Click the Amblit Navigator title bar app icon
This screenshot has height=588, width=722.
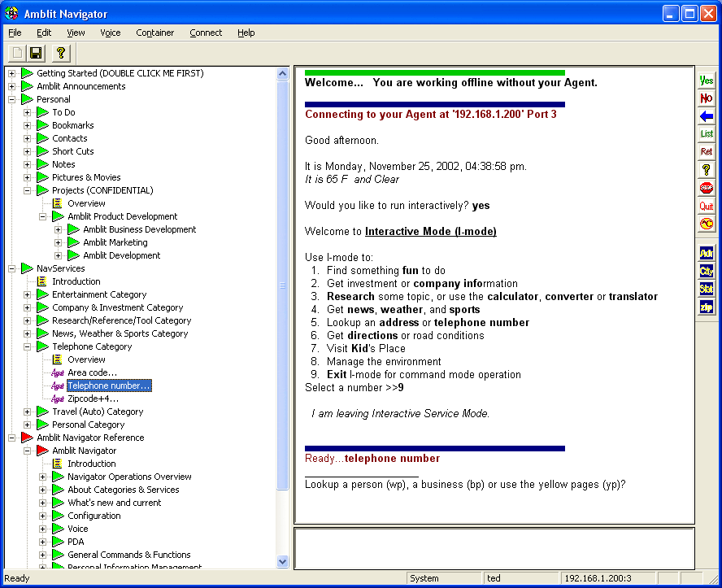pyautogui.click(x=11, y=13)
